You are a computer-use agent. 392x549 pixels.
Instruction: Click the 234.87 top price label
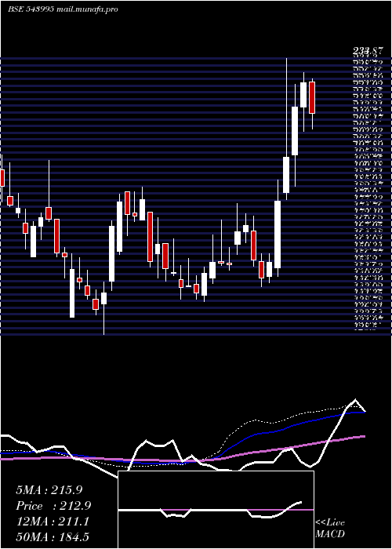pyautogui.click(x=368, y=52)
